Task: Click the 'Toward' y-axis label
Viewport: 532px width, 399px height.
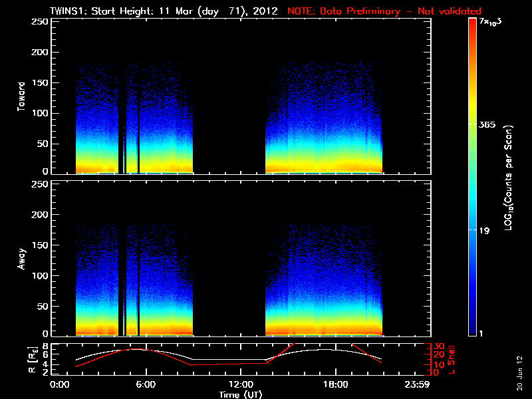Action: coord(22,96)
